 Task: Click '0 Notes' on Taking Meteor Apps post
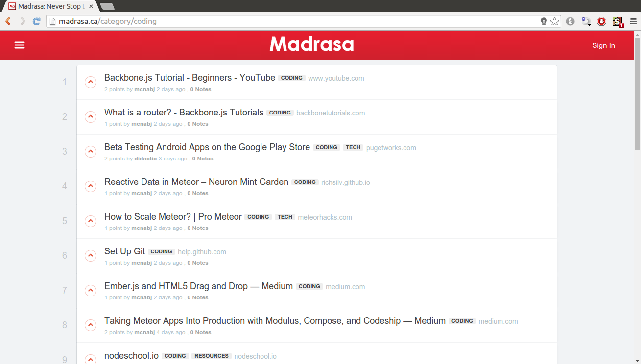[201, 332]
